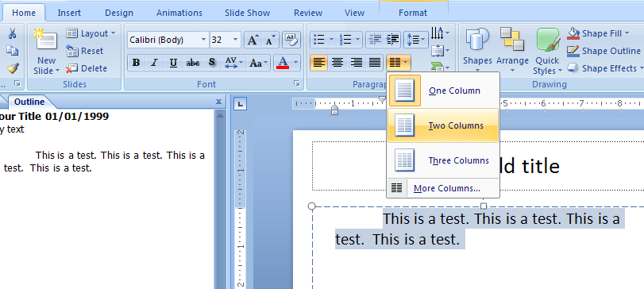Click the New Slide icon
Viewport: 644px width, 289px height.
46,40
